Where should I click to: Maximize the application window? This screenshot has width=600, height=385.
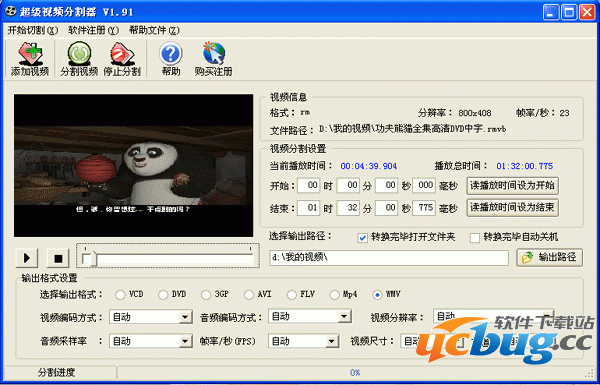(569, 12)
